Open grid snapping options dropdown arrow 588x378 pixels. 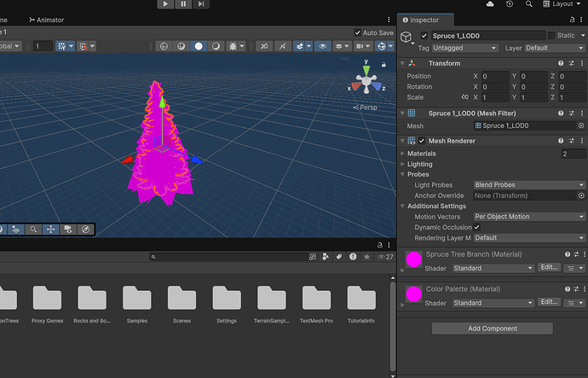[x=72, y=46]
